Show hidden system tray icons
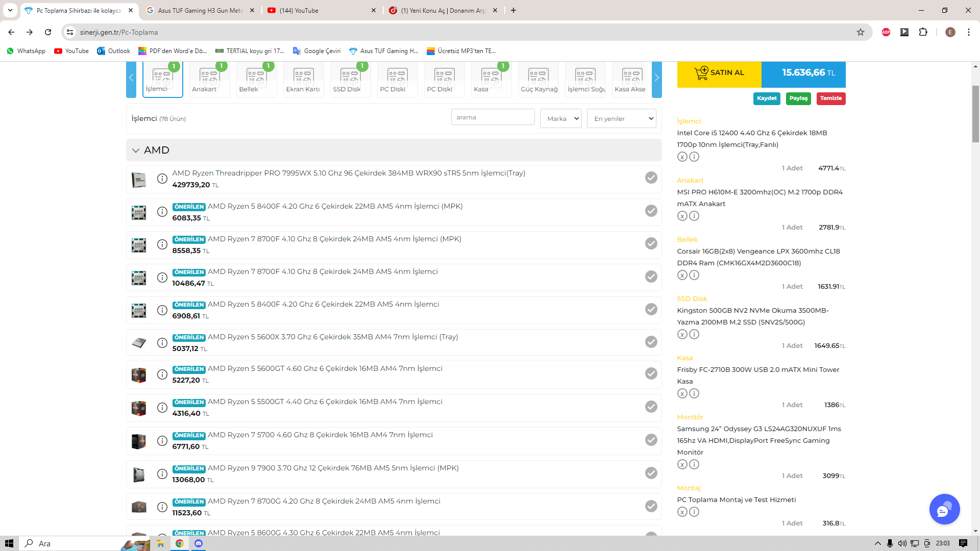Image resolution: width=980 pixels, height=551 pixels. click(878, 543)
